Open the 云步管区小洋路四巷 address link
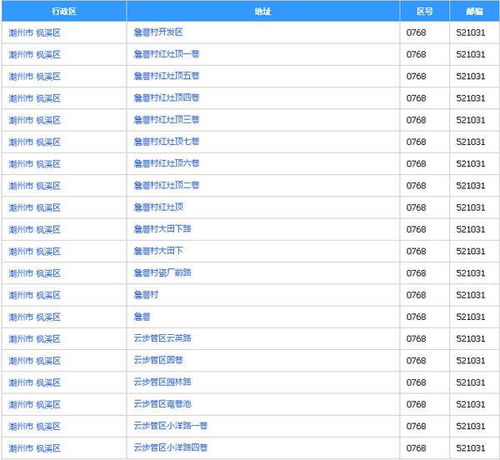The width and height of the screenshot is (500, 460). coord(170,448)
